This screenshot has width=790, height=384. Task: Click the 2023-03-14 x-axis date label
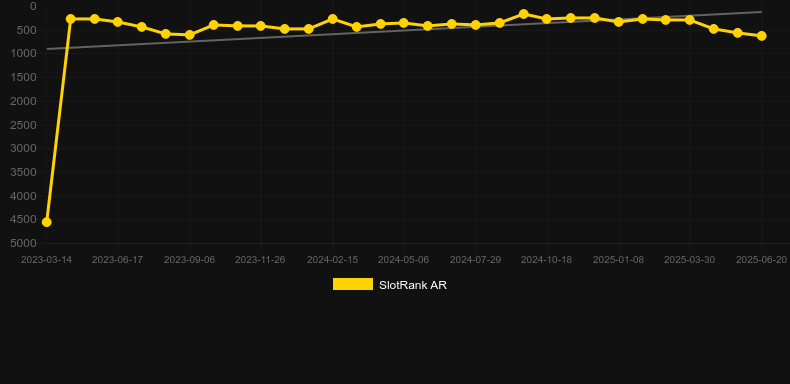(46, 260)
